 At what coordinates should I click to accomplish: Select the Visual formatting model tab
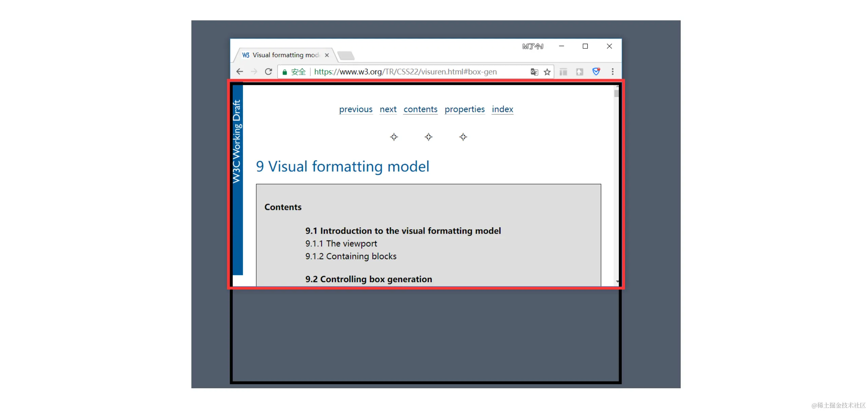coord(285,55)
